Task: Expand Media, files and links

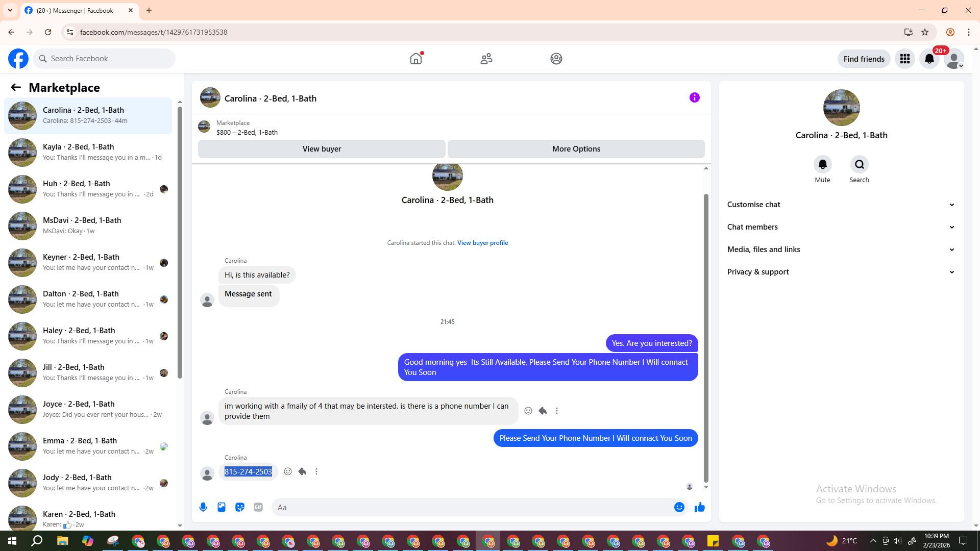Action: [x=841, y=249]
